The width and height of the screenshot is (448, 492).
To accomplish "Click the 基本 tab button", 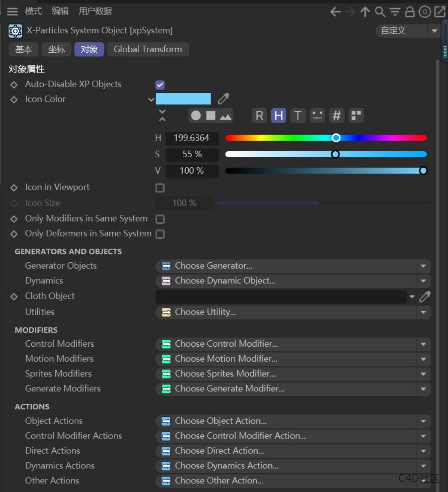I will [x=24, y=49].
